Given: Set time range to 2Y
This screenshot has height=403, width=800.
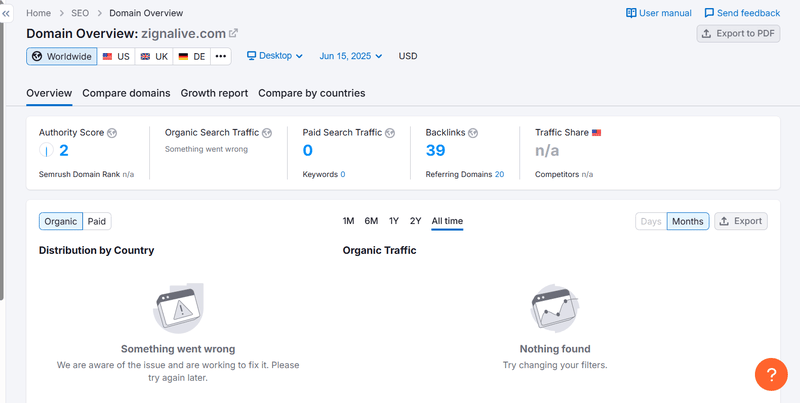Looking at the screenshot, I should [415, 221].
